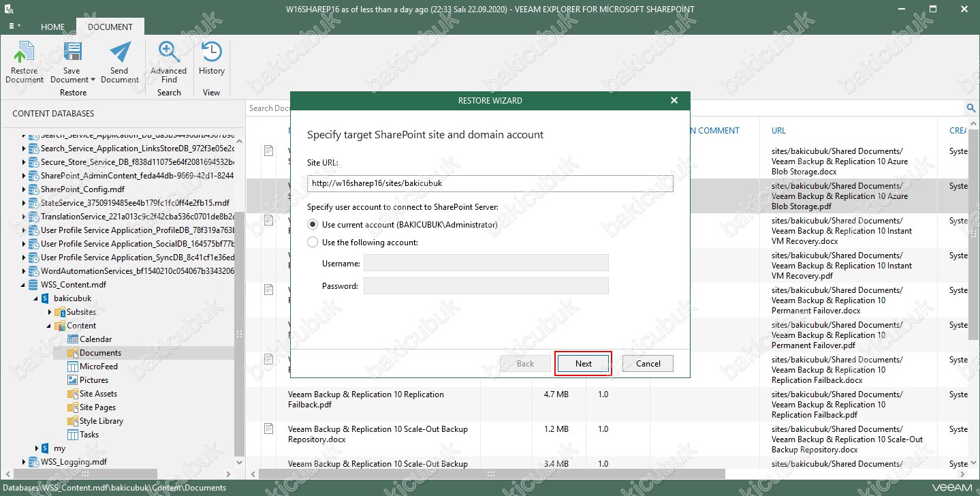Select the Pictures library icon
The image size is (980, 496).
[x=73, y=380]
